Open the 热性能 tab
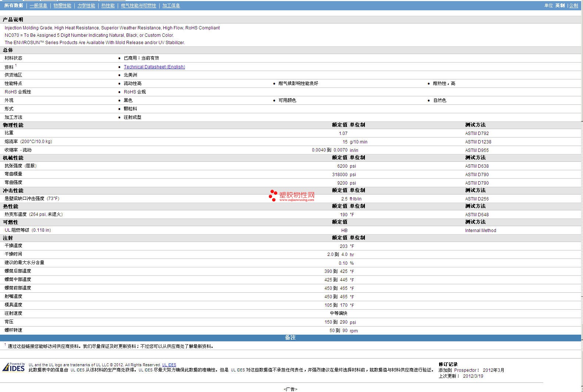The image size is (583, 392). click(108, 6)
